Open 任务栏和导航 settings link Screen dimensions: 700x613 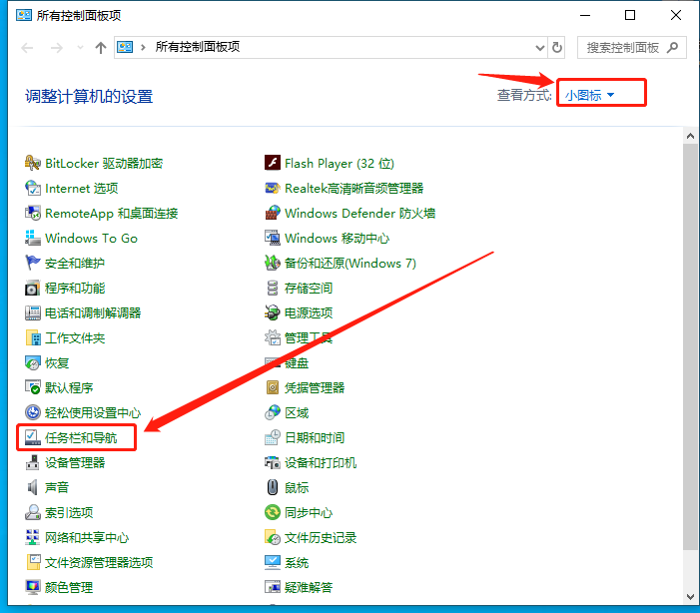pos(80,437)
